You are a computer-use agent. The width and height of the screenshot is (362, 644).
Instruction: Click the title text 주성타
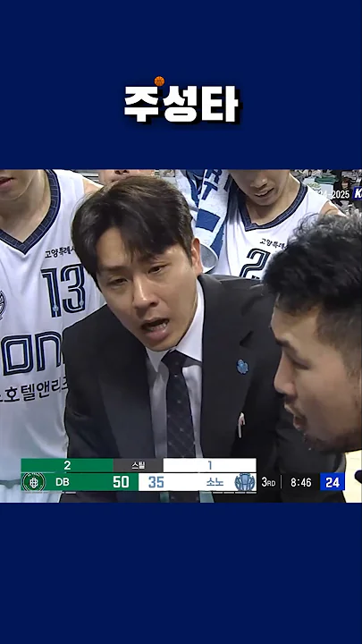pos(181,104)
